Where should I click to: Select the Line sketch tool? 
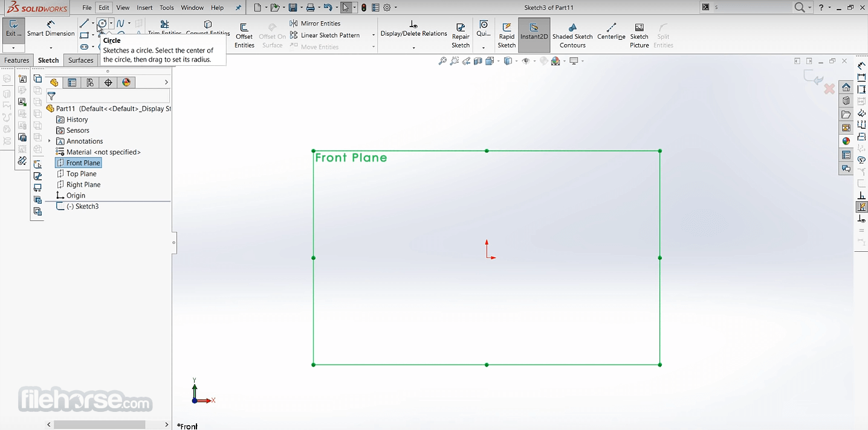[x=84, y=24]
